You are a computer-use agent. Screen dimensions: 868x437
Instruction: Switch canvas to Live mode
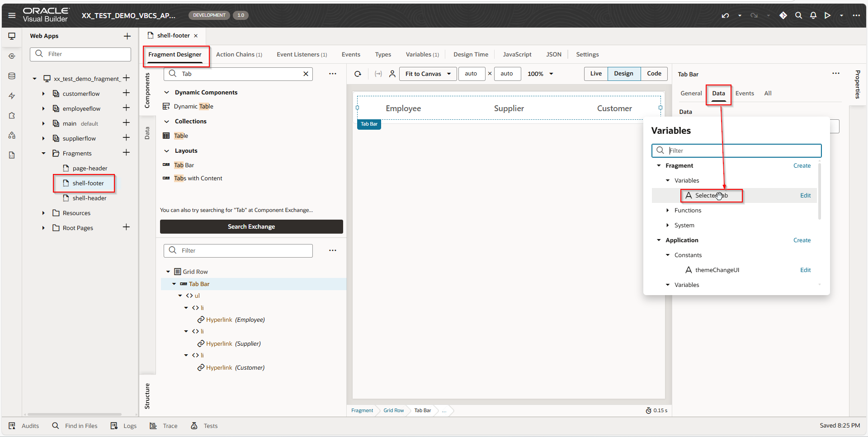point(596,74)
